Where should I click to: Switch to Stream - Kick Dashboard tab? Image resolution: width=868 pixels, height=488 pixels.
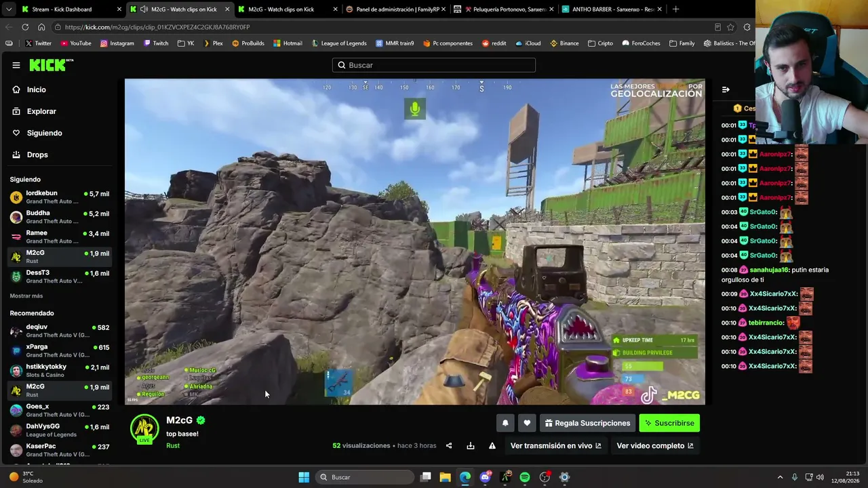pyautogui.click(x=71, y=9)
